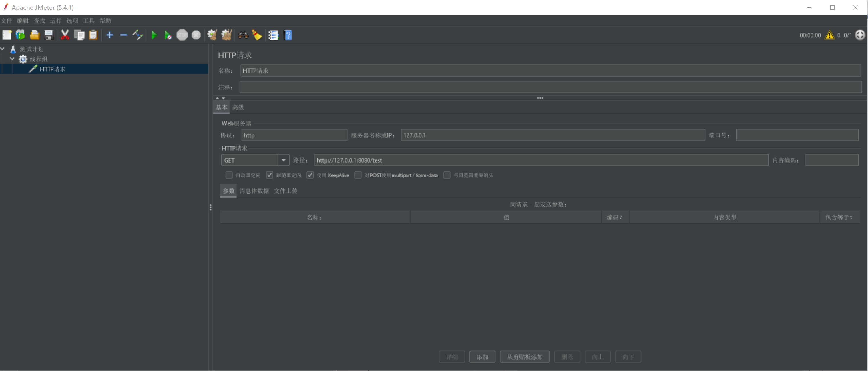Click the Help question mark icon
The image size is (868, 371).
(288, 35)
